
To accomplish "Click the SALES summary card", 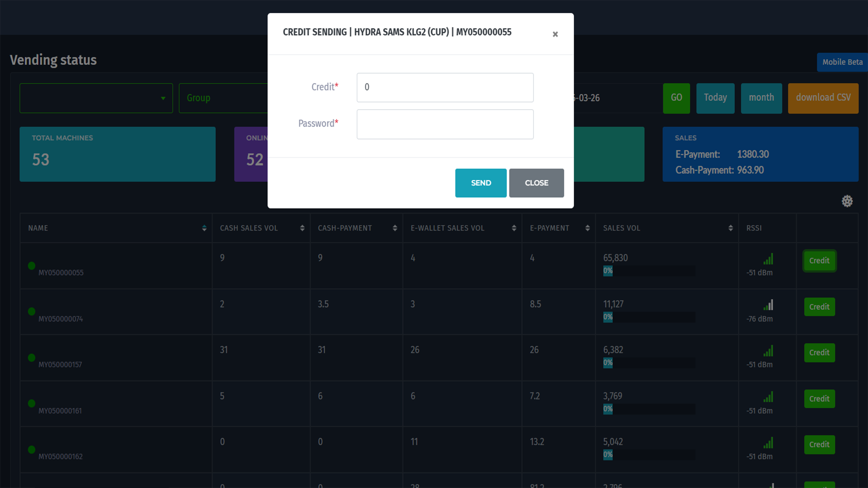I will click(x=761, y=154).
